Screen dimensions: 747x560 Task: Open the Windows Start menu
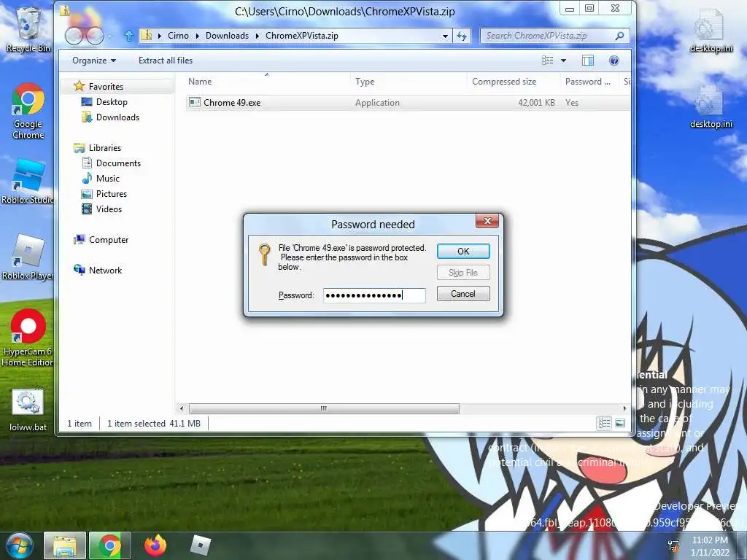click(x=18, y=545)
